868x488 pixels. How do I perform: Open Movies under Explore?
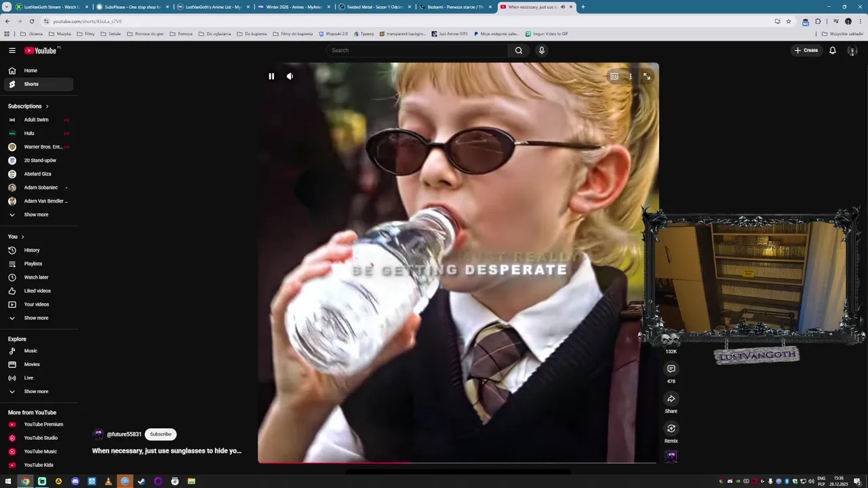tap(39, 365)
